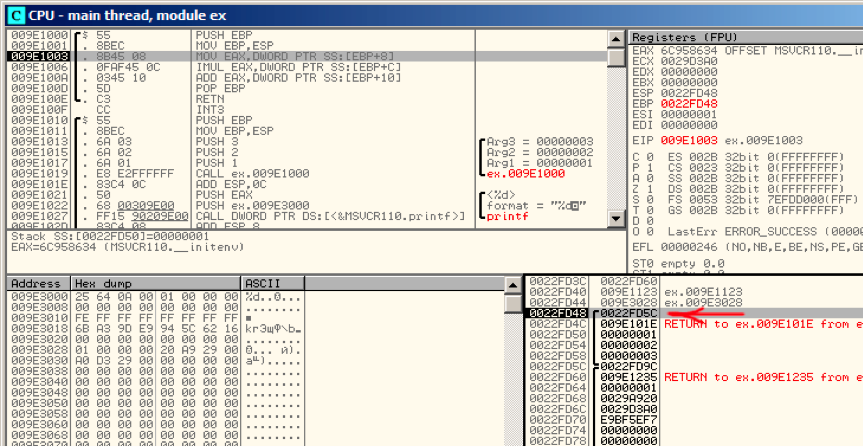Select the PUSH 1 instruction
866x447 pixels.
click(216, 163)
